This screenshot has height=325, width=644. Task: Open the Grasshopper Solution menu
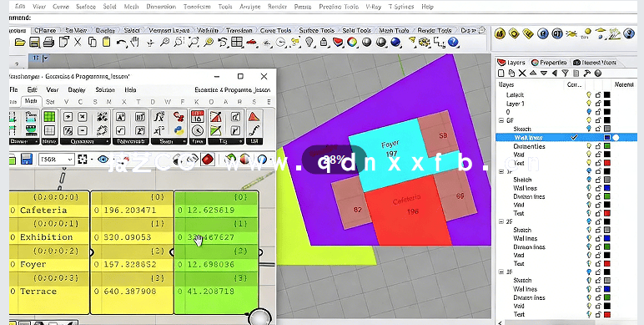[x=105, y=89]
